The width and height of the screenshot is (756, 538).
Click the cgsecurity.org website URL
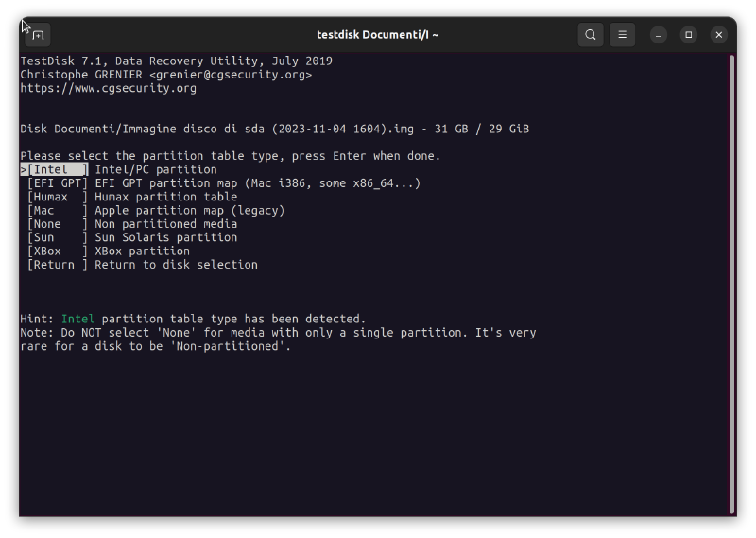109,89
